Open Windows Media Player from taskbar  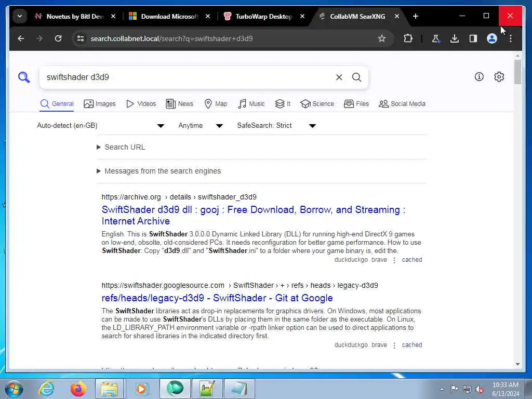click(x=141, y=389)
